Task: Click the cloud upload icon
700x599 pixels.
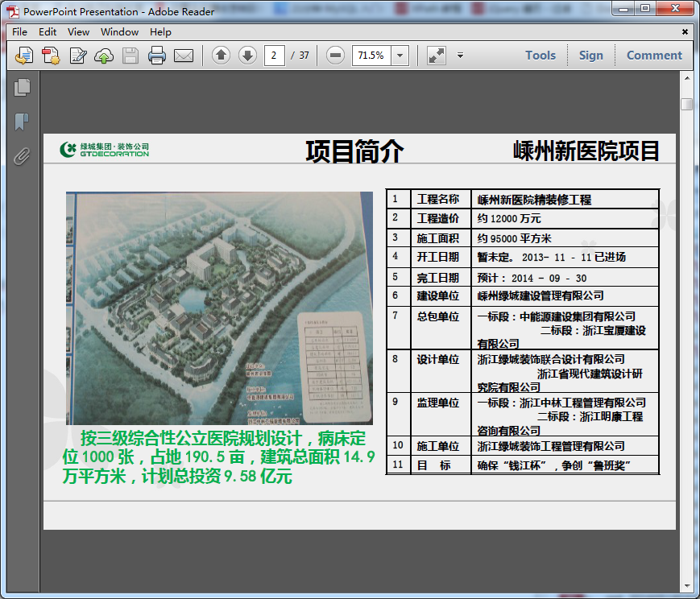Action: tap(104, 56)
